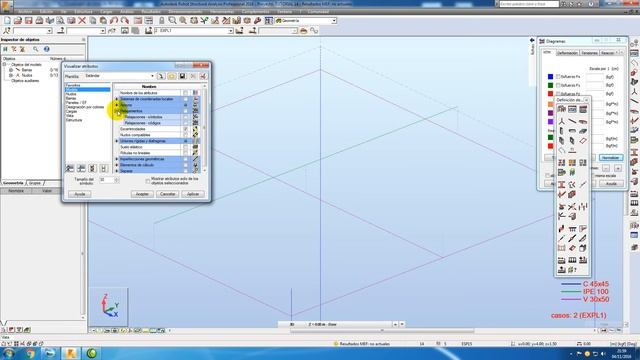Image resolution: width=640 pixels, height=360 pixels.
Task: Expand Uniones rígidas y diafragmas row
Action: coord(117,141)
